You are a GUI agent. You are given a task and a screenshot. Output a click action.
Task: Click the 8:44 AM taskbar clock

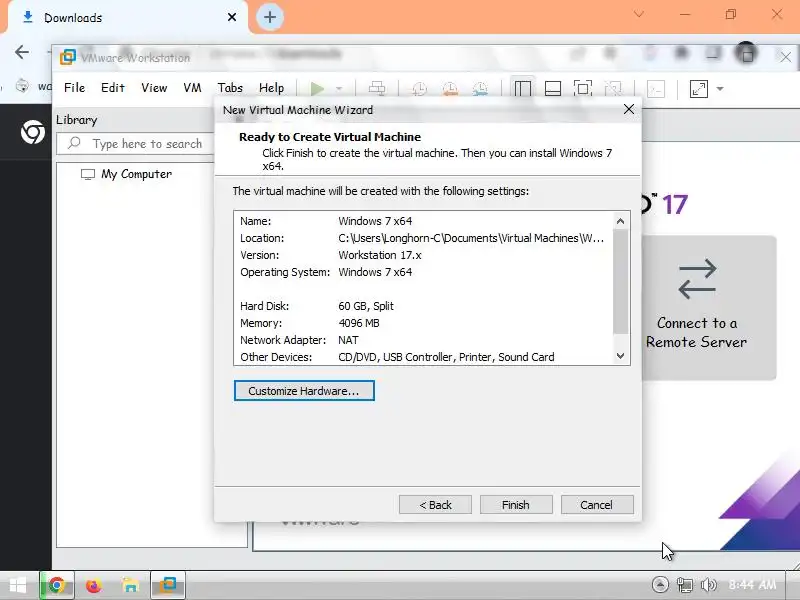[753, 585]
